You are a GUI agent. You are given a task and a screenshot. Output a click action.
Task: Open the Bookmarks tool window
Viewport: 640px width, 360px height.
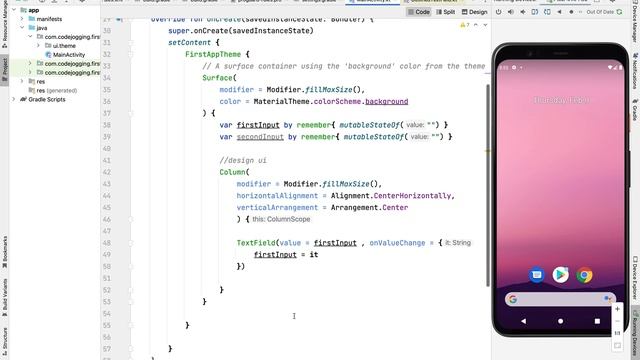4,251
